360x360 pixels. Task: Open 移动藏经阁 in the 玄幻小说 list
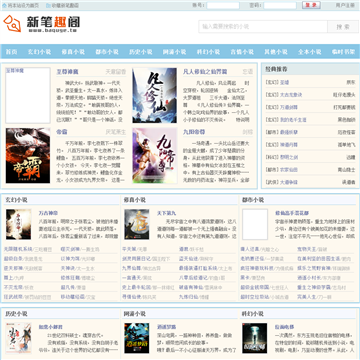coord(72,297)
